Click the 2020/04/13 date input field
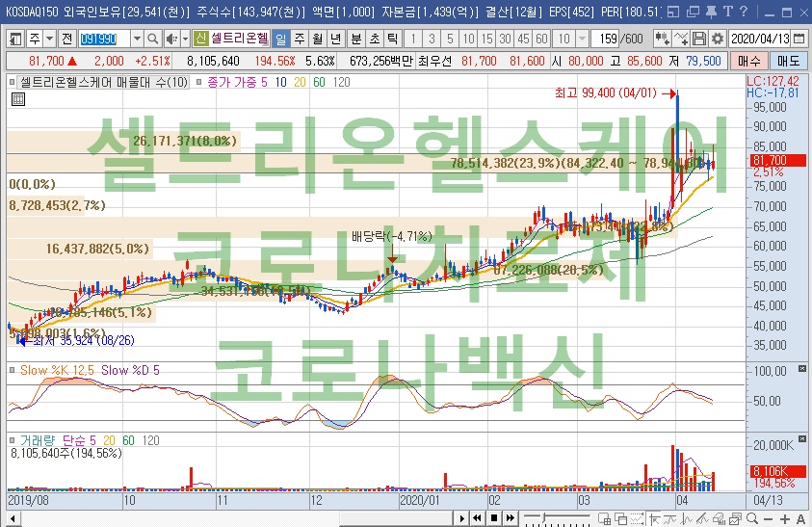The height and width of the screenshot is (527, 812). coord(760,39)
